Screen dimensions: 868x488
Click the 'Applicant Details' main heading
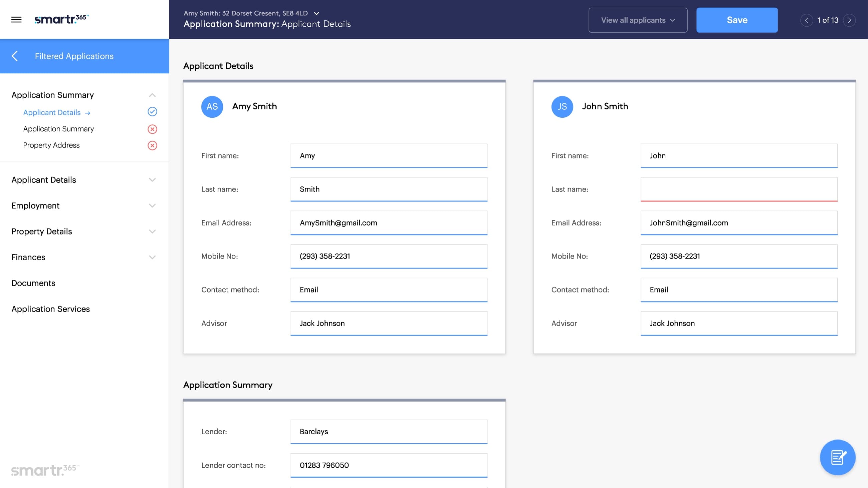218,66
